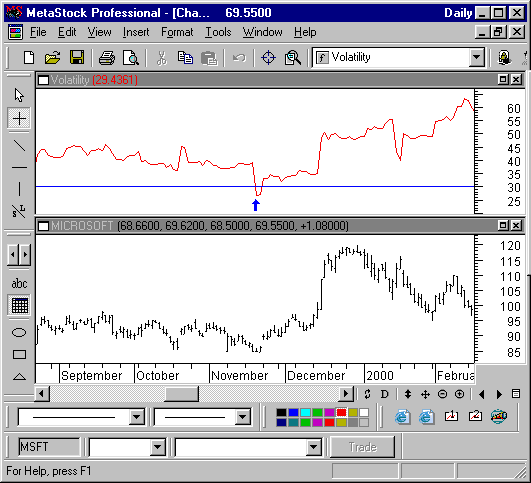Click the Copy icon in the toolbar
The width and height of the screenshot is (531, 483).
185,58
